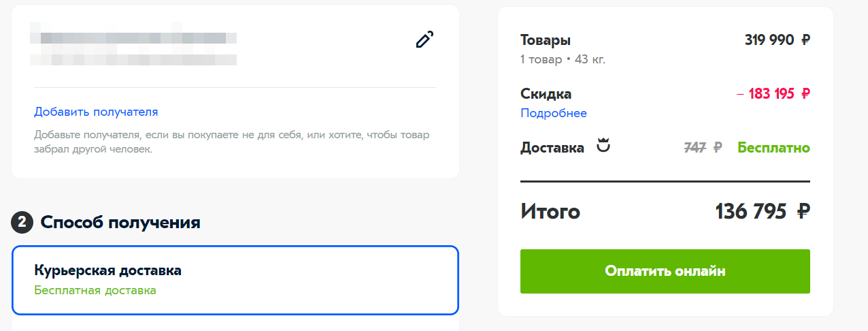Click the crossed-out 747 ₽ delivery price
The image size is (868, 331).
pos(702,147)
